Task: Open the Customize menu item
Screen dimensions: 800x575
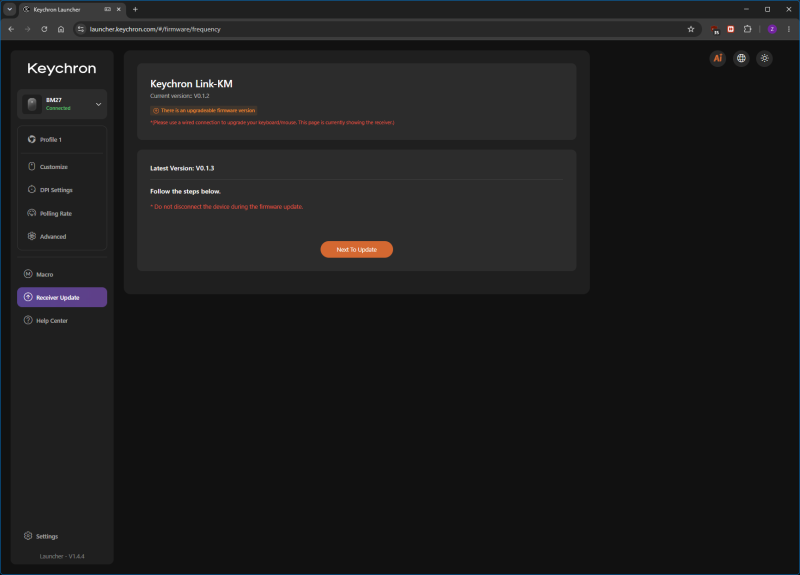Action: point(62,167)
